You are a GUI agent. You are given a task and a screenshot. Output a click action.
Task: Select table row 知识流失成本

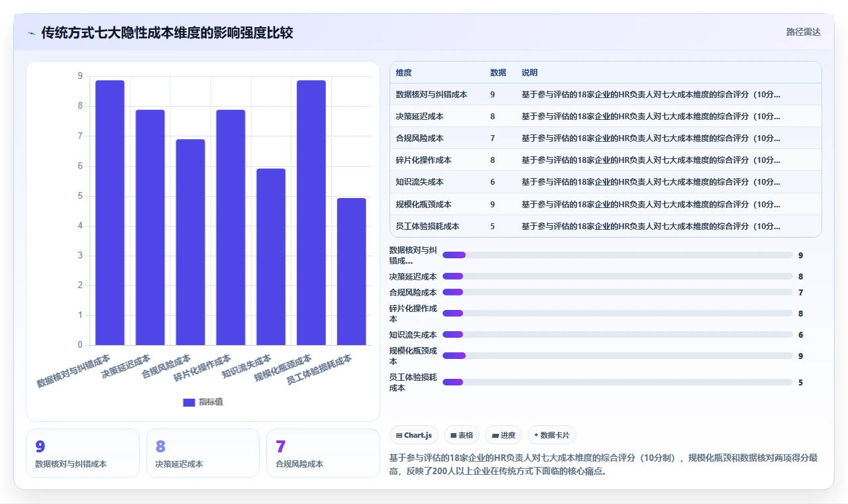606,182
